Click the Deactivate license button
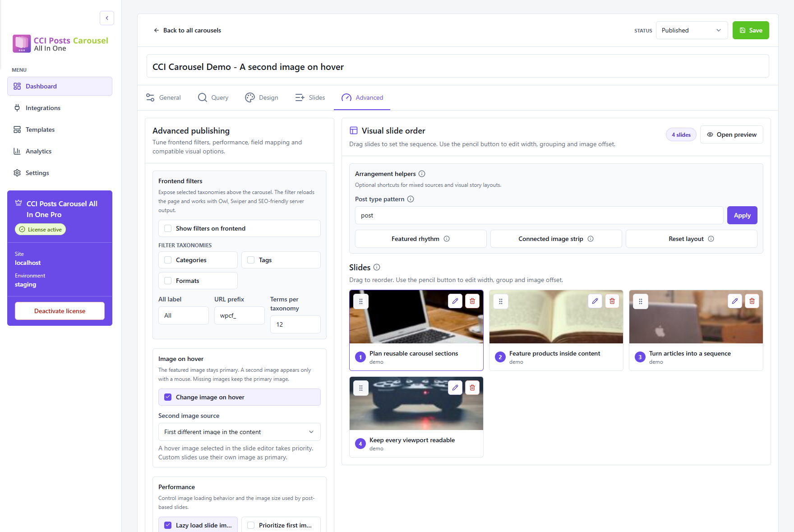The height and width of the screenshot is (532, 794). click(x=60, y=311)
